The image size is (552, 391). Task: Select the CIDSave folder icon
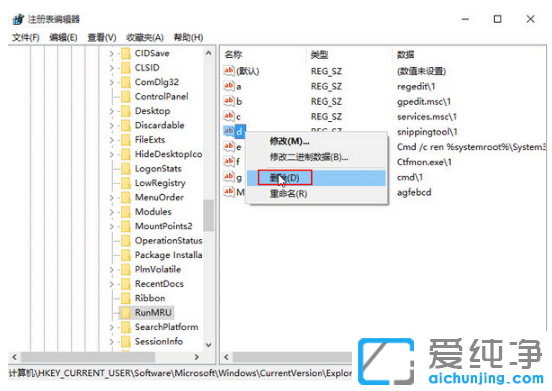[x=126, y=53]
